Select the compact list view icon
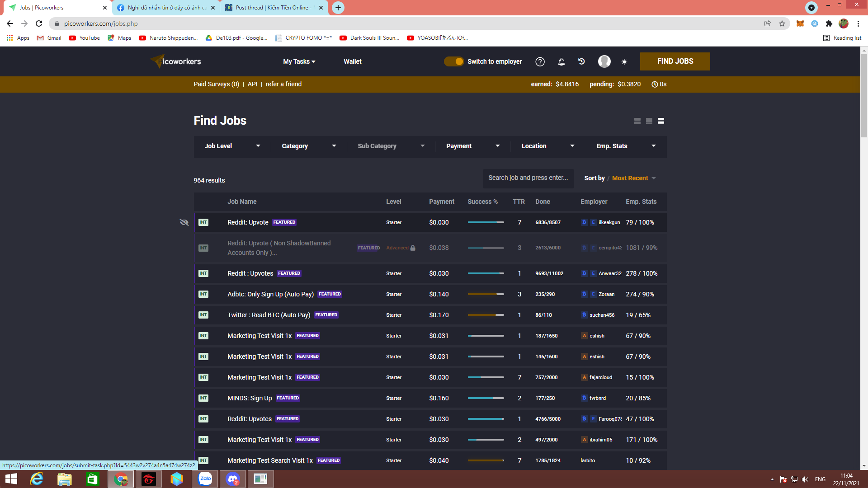Viewport: 868px width, 488px height. pyautogui.click(x=661, y=121)
